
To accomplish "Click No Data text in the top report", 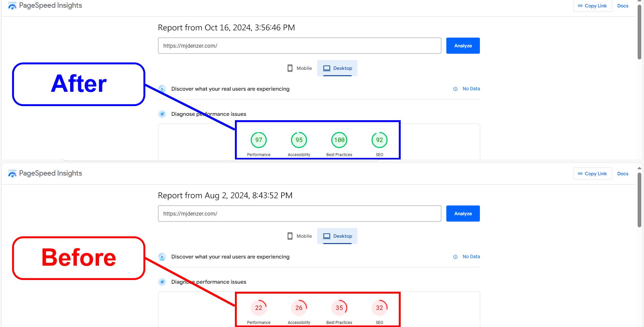I will (471, 89).
